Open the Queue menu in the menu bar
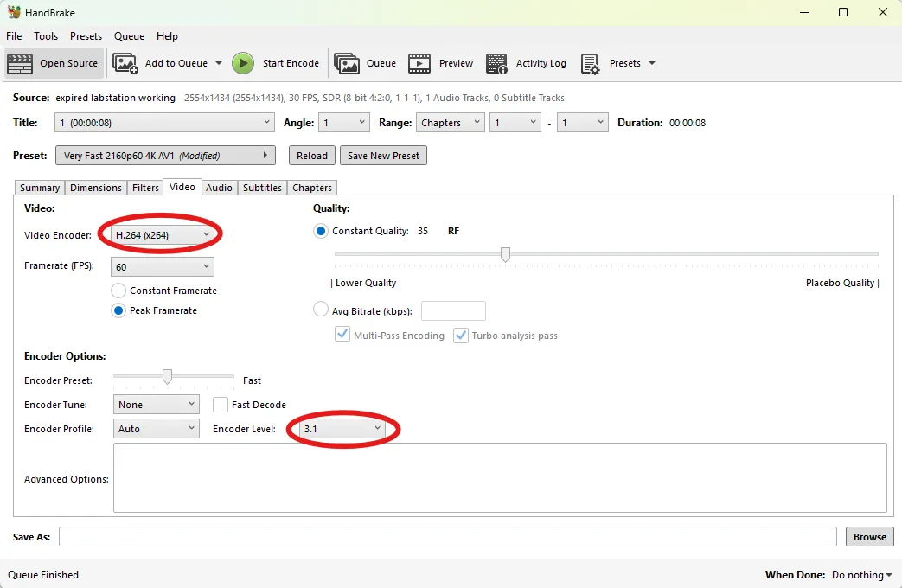The height and width of the screenshot is (588, 902). tap(129, 35)
